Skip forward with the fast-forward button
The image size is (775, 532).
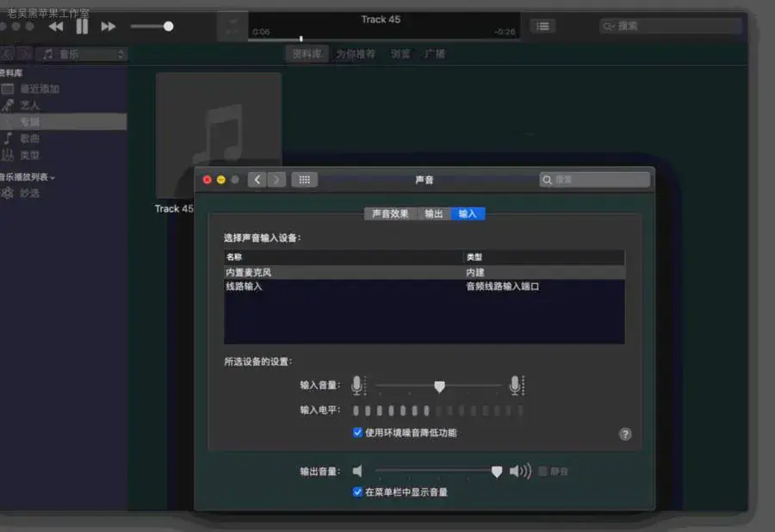coord(108,27)
